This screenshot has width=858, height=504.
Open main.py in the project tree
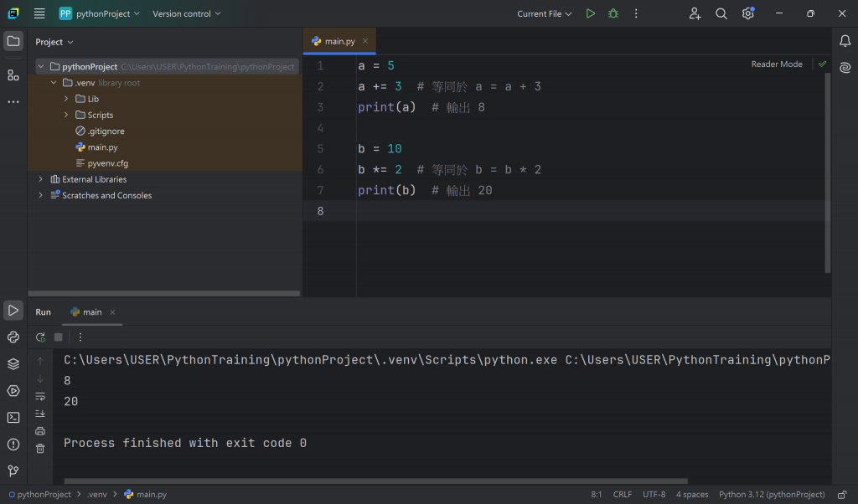tap(102, 147)
